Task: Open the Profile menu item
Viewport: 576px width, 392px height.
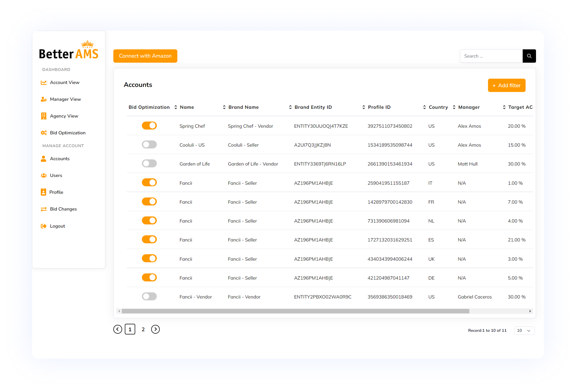Action: point(56,192)
